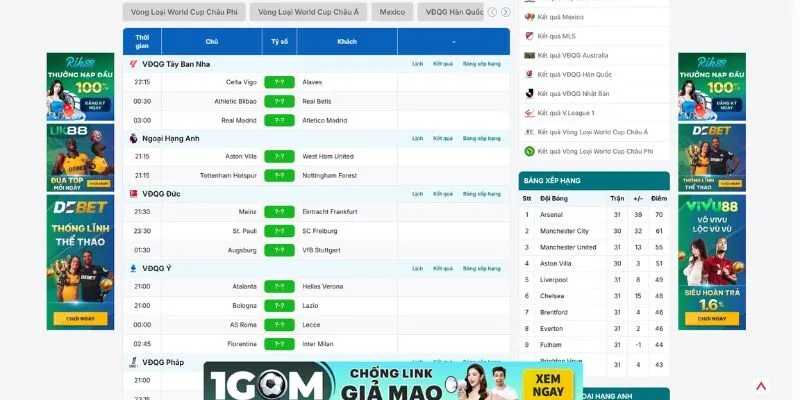
Task: Click the Kết quả V.League 1 link
Action: point(566,113)
